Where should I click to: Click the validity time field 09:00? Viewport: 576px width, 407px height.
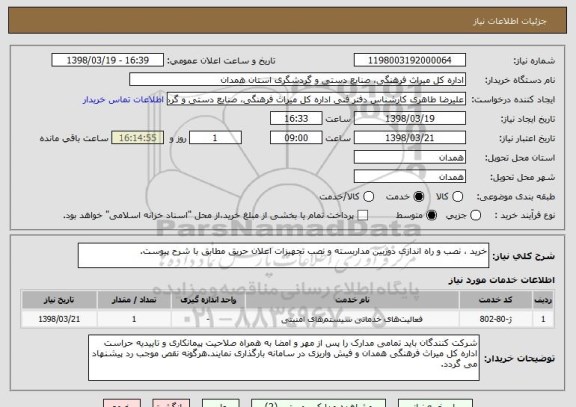(296, 138)
